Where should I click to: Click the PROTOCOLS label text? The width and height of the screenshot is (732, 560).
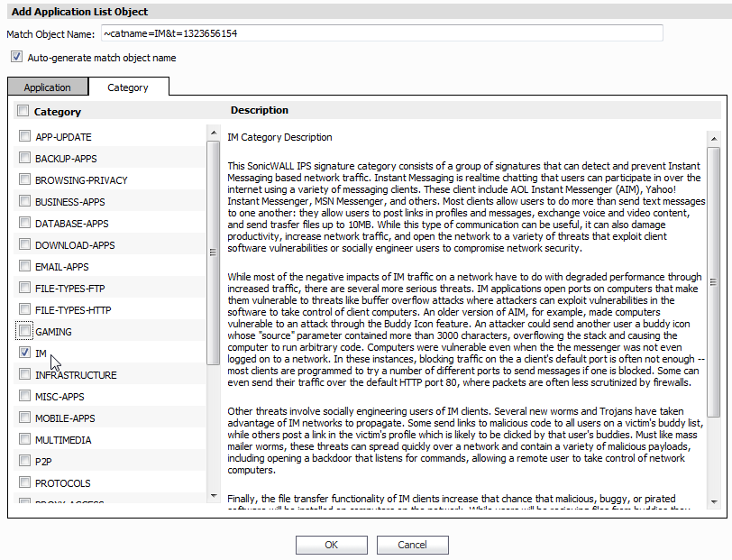(x=62, y=483)
